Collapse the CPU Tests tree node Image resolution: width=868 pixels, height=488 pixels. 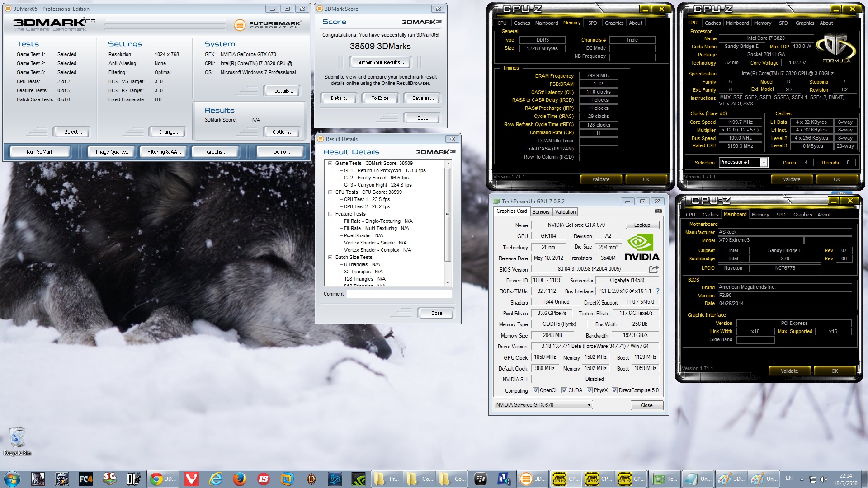330,192
